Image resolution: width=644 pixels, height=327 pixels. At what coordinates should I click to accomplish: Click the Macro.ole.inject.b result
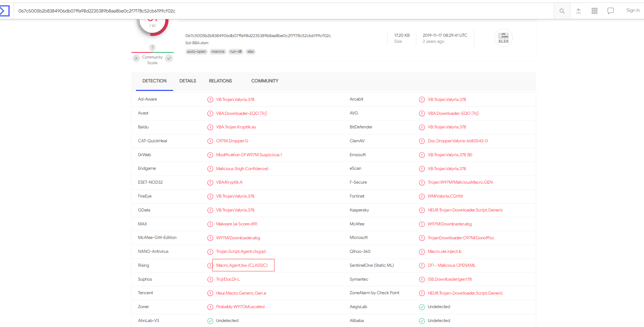(x=444, y=251)
